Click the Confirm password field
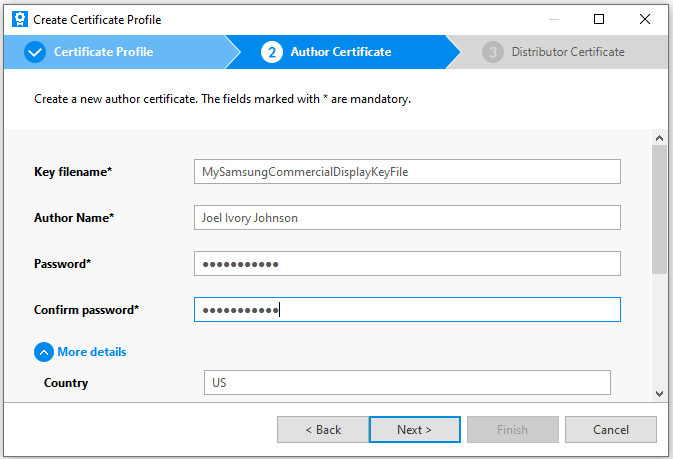This screenshot has width=673, height=459. pyautogui.click(x=406, y=310)
